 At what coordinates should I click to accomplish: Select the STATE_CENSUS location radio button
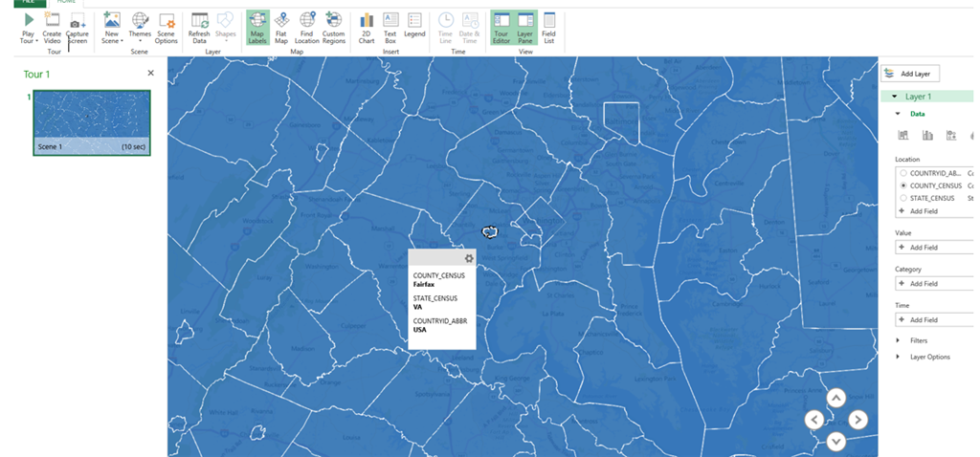902,198
